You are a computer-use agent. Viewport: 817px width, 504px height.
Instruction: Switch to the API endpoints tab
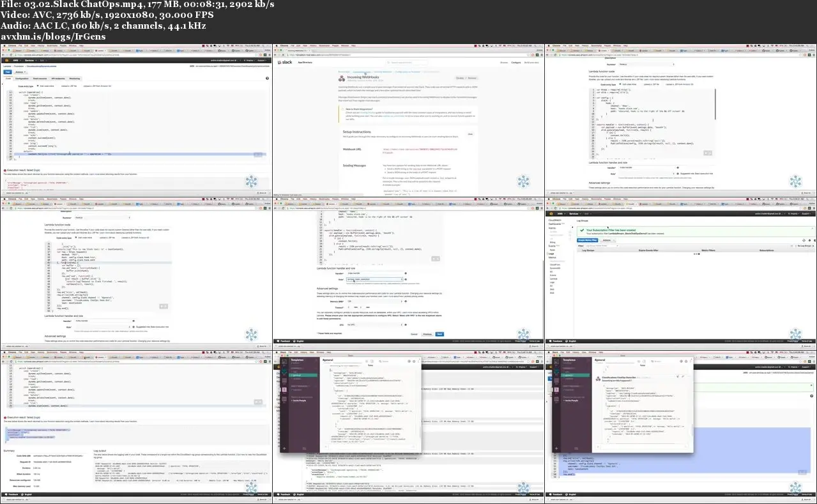[58, 79]
